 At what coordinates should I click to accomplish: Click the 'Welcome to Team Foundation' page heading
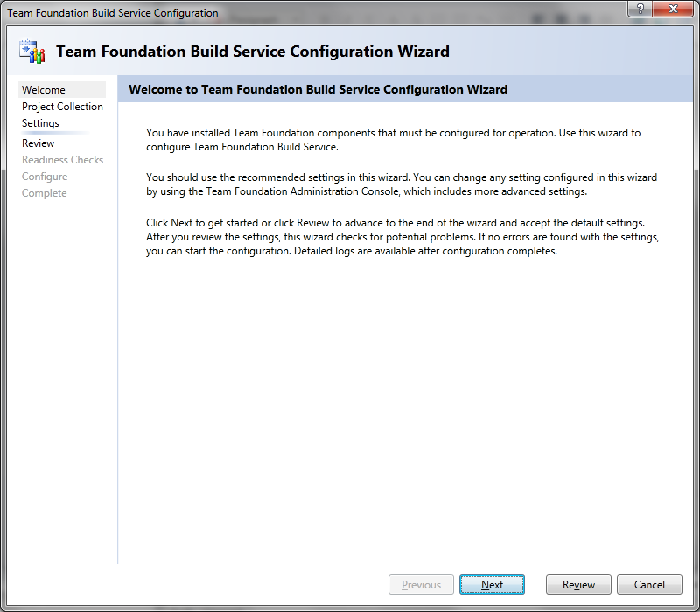tap(318, 89)
